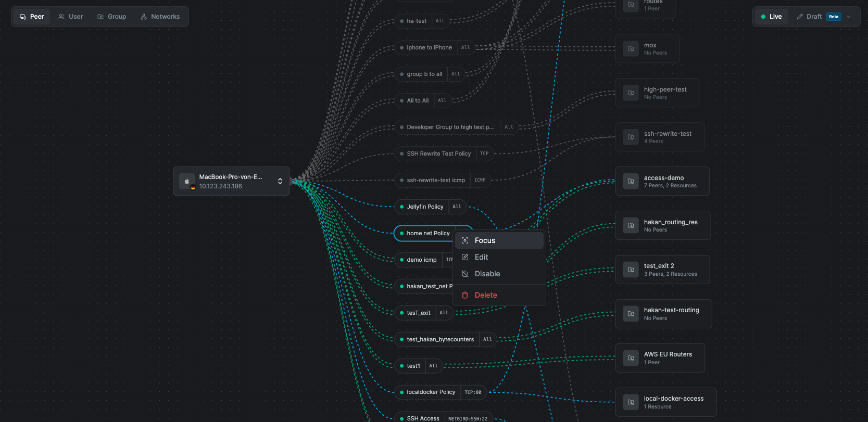Click the User tab icon
The image size is (868, 422).
click(x=61, y=17)
